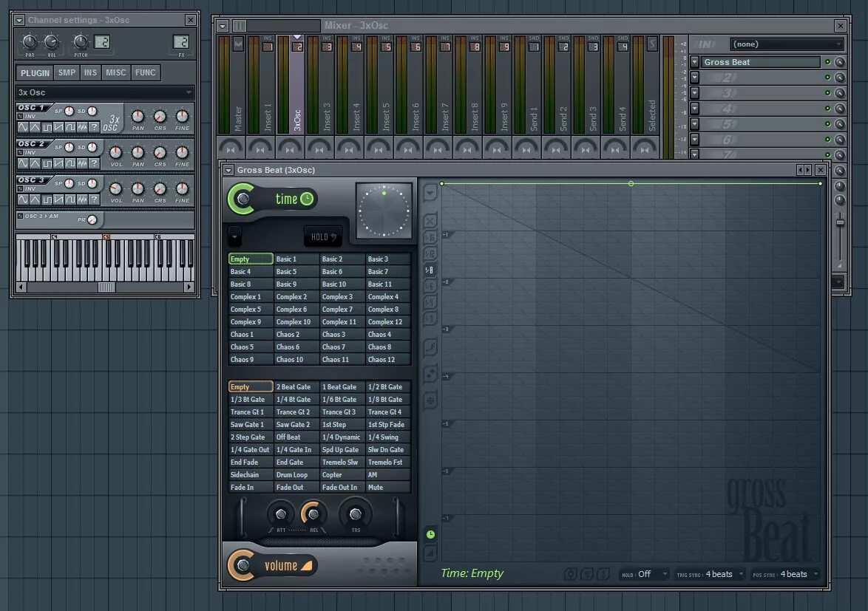Select OSC 1 sine wave shape

(x=23, y=127)
